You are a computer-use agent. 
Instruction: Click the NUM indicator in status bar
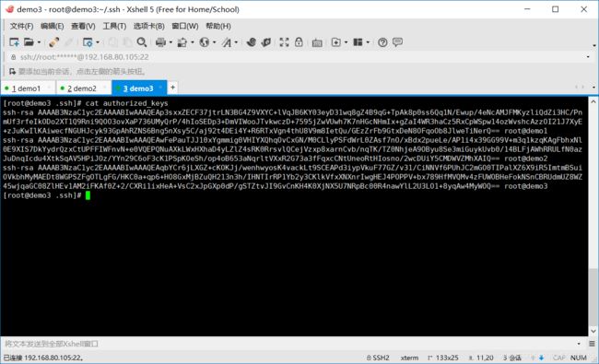point(579,358)
